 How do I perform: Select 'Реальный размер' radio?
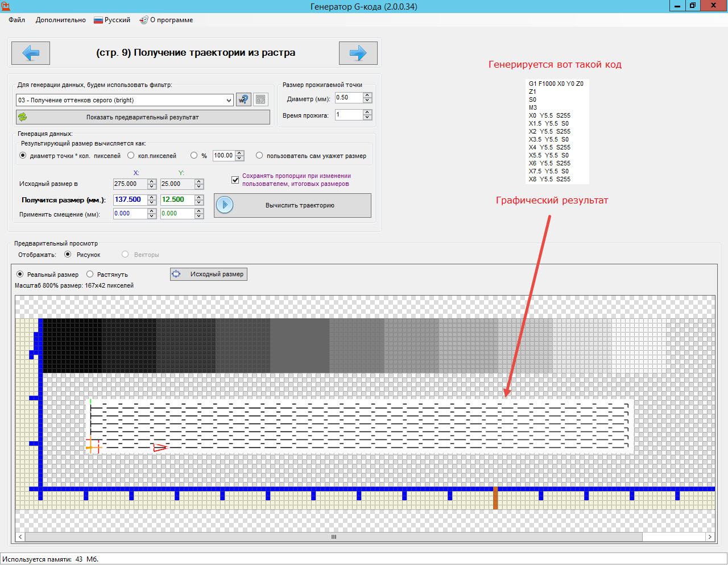click(x=20, y=274)
